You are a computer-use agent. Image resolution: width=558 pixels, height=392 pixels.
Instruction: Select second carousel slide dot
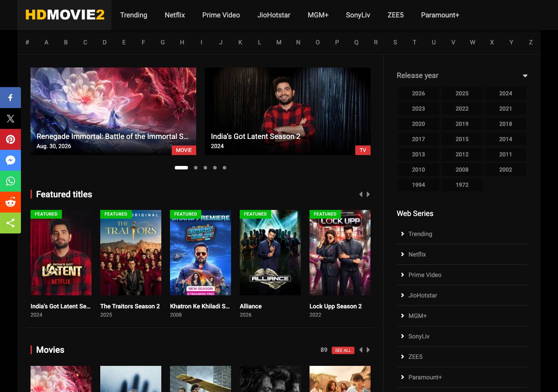196,168
